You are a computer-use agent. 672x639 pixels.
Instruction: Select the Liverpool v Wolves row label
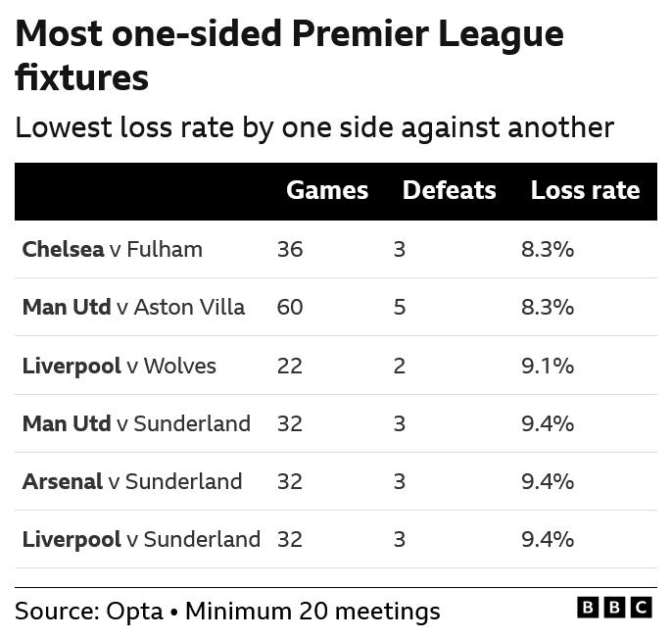coord(119,366)
